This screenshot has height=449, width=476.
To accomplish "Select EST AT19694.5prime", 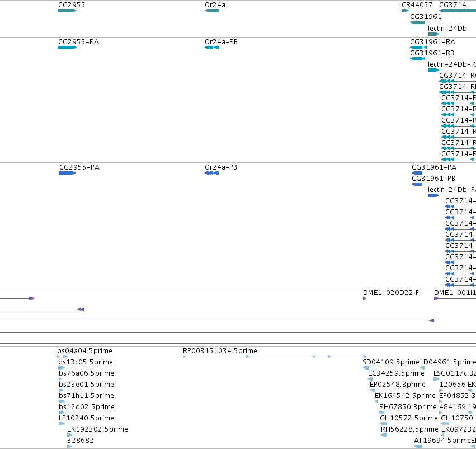I will click(442, 441).
